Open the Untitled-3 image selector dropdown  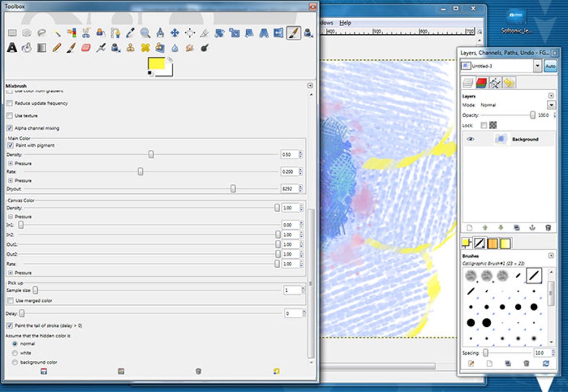tap(537, 66)
